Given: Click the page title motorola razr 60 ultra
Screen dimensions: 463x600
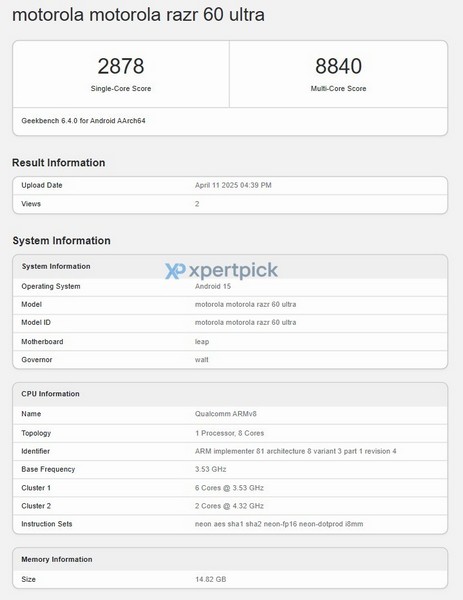Looking at the screenshot, I should (138, 15).
